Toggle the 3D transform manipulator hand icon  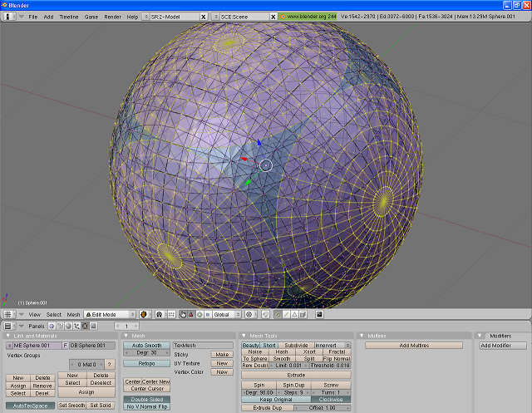pyautogui.click(x=183, y=314)
